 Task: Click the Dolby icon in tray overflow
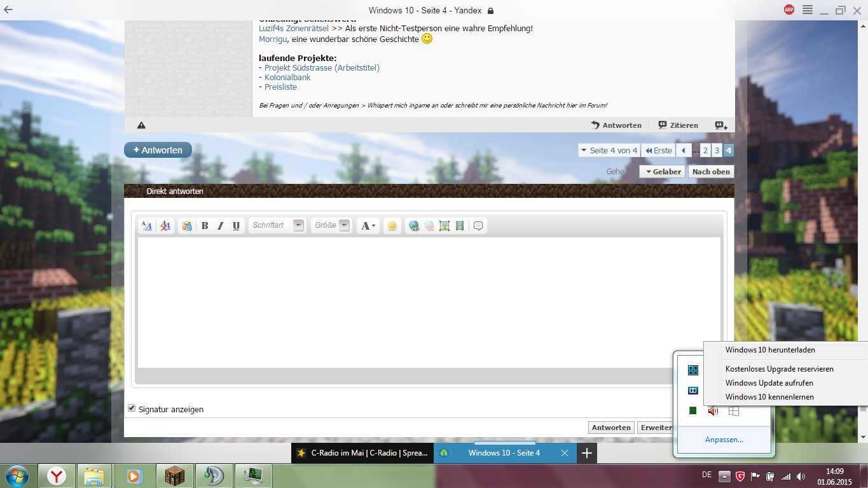pyautogui.click(x=693, y=391)
